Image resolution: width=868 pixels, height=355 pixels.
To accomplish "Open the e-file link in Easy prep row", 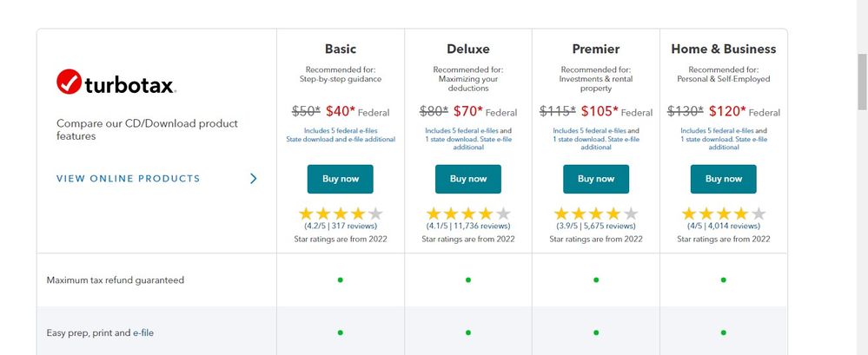I will tap(143, 332).
